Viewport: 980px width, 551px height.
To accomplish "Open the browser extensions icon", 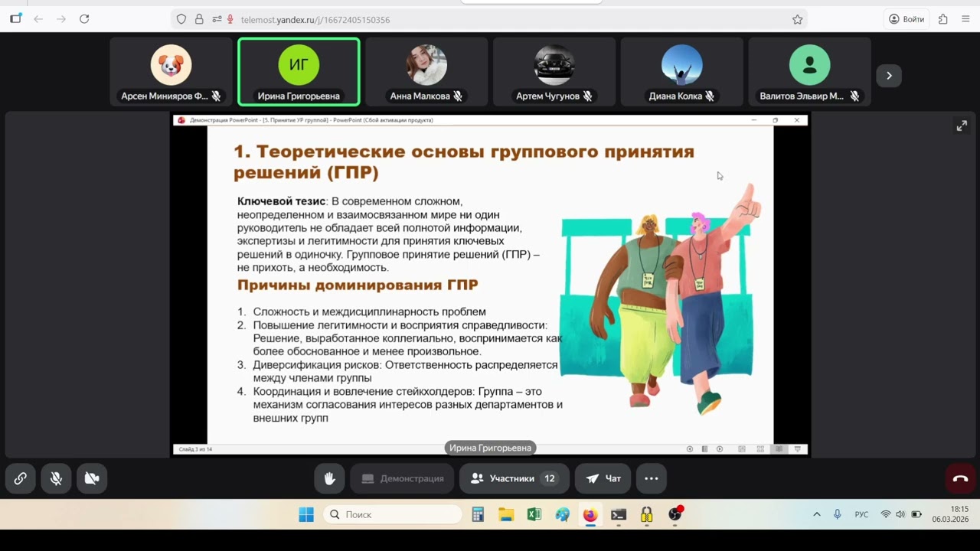I will point(943,19).
